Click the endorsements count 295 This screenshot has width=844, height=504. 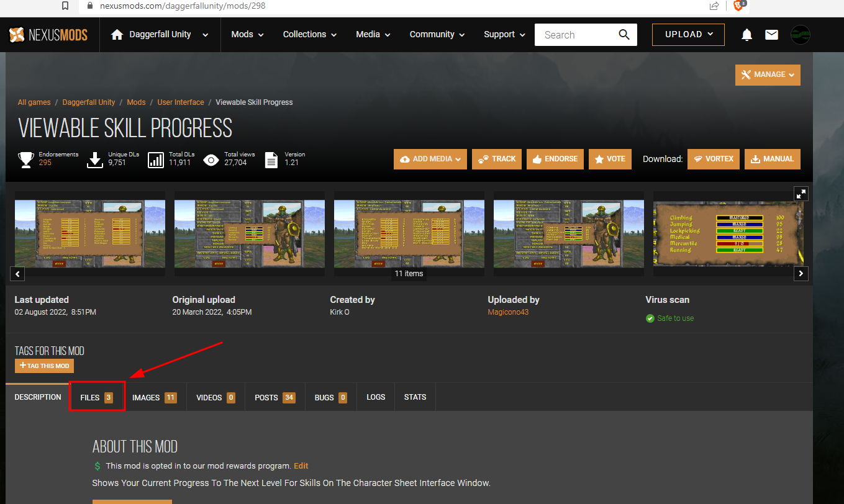click(x=45, y=163)
